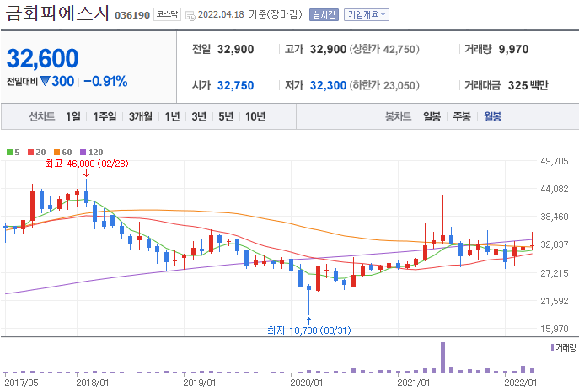Click the 32,837 y-axis price label
Image resolution: width=579 pixels, height=392 pixels.
(x=555, y=244)
